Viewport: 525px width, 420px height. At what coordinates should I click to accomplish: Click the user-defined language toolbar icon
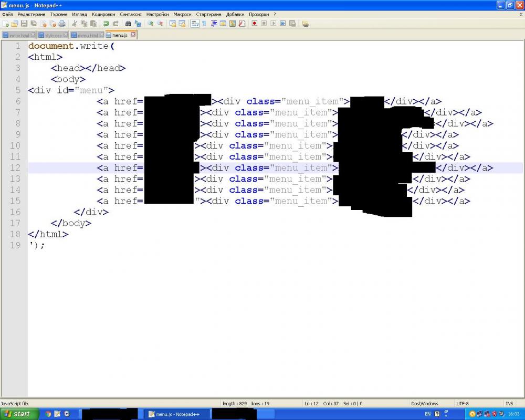pyautogui.click(x=223, y=24)
